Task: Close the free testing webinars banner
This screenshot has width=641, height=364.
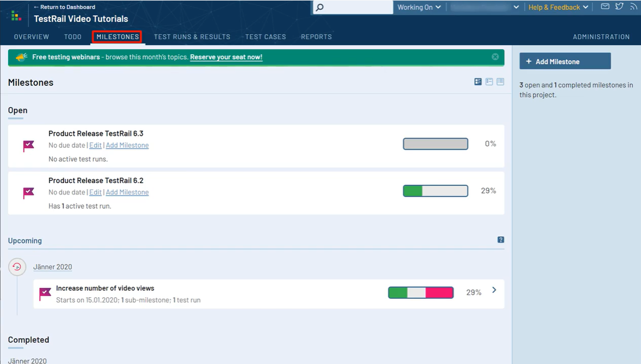Action: pos(495,57)
